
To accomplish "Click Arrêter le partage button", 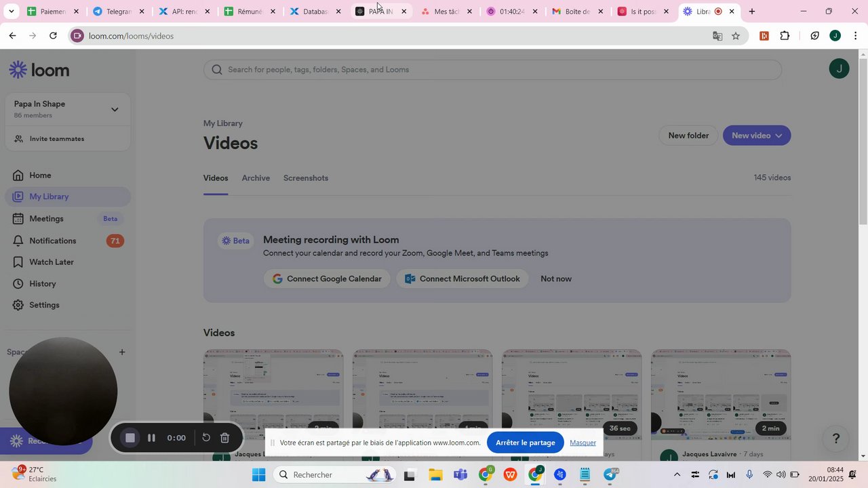I will point(526,443).
